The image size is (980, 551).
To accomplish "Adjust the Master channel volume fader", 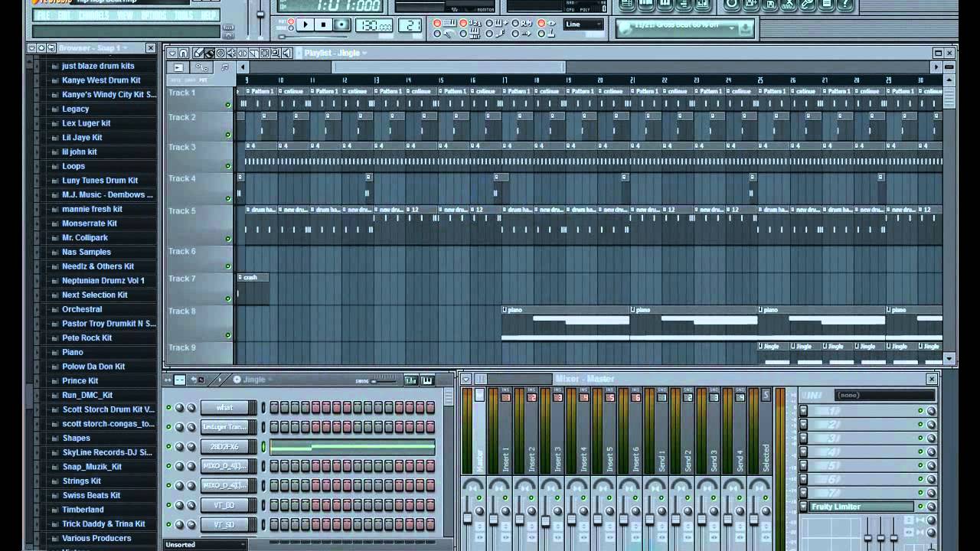I will click(467, 518).
